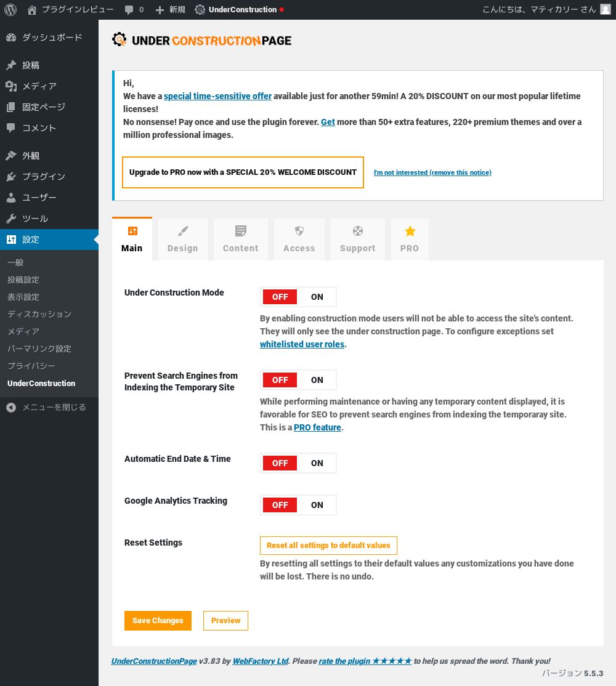The image size is (616, 686).
Task: Click rate the plugin stars link
Action: click(x=365, y=661)
